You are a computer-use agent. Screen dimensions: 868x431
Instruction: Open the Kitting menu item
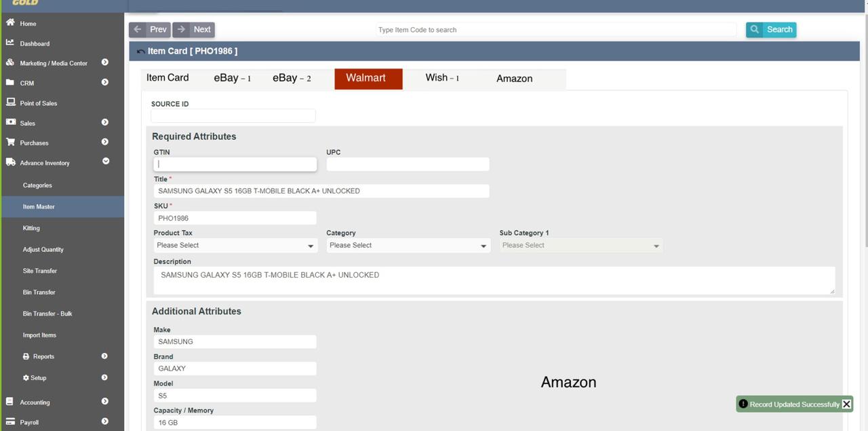(31, 228)
